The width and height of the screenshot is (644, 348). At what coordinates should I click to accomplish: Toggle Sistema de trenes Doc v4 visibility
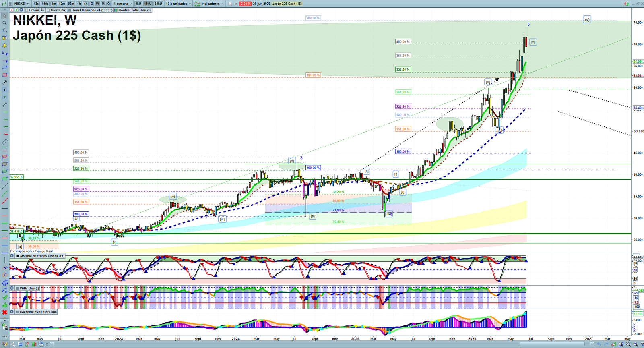tap(17, 256)
